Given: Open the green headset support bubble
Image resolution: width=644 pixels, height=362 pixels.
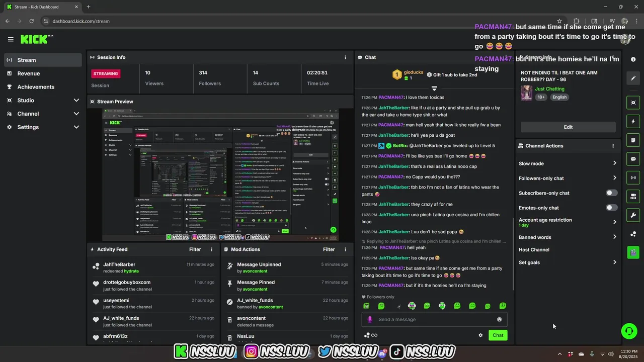Looking at the screenshot, I should tap(629, 331).
